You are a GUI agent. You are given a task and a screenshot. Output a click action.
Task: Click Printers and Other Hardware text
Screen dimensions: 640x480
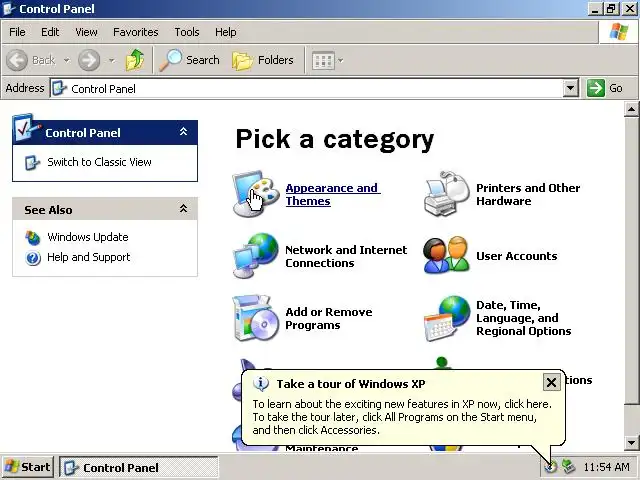click(x=528, y=194)
